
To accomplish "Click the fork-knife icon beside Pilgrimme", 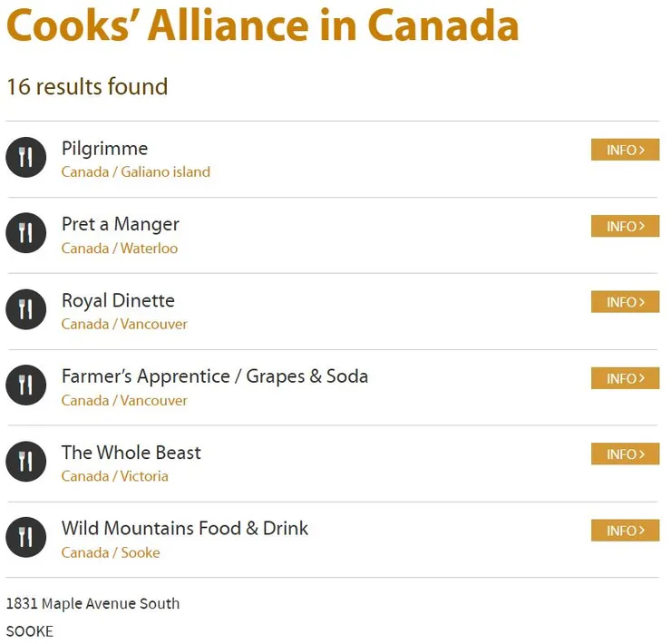I will click(x=25, y=158).
